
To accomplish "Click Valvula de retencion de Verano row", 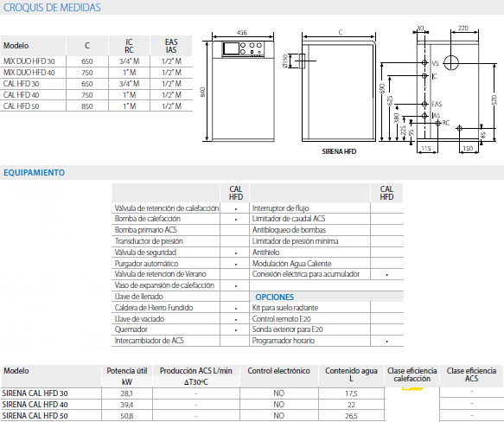I will (x=181, y=274).
